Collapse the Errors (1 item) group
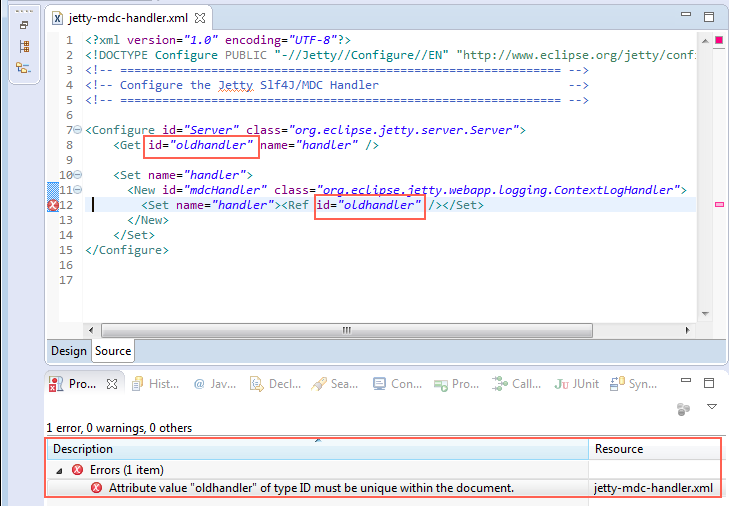This screenshot has width=729, height=506. (x=60, y=471)
